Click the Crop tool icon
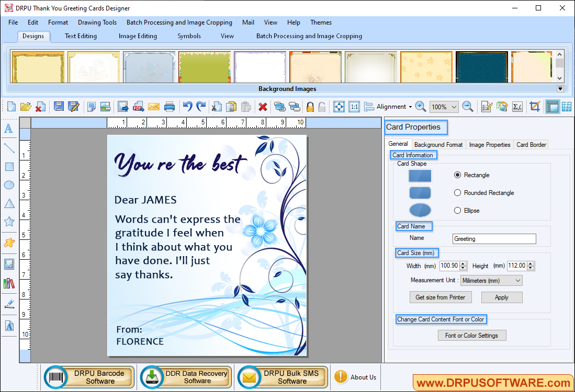 click(x=534, y=107)
